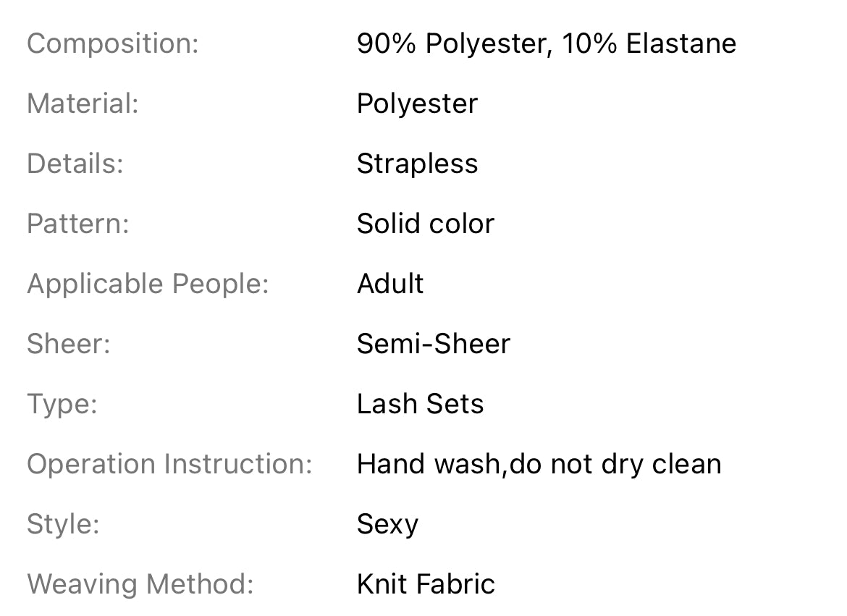Tap the Semi-Sheer value
The height and width of the screenshot is (616, 847).
click(x=433, y=345)
